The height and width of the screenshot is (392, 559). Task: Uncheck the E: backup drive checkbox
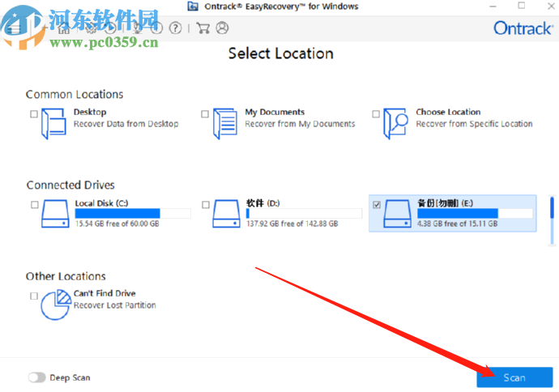tap(377, 205)
